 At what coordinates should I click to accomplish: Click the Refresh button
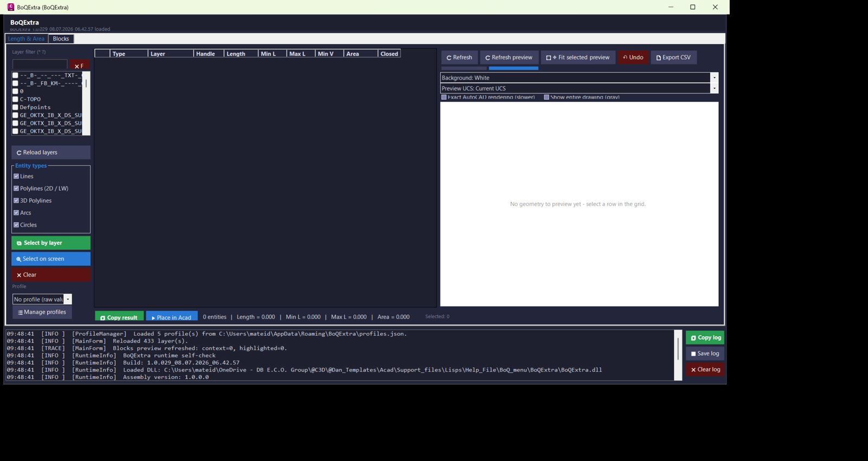pyautogui.click(x=459, y=57)
